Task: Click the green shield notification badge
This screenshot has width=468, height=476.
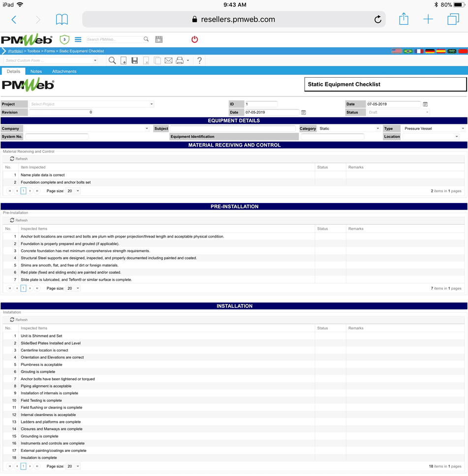Action: tap(64, 39)
